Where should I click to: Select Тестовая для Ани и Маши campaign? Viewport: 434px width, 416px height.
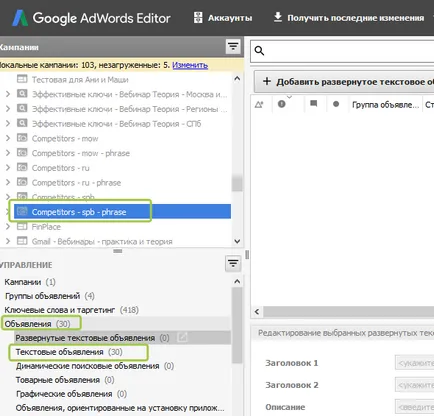pyautogui.click(x=80, y=80)
